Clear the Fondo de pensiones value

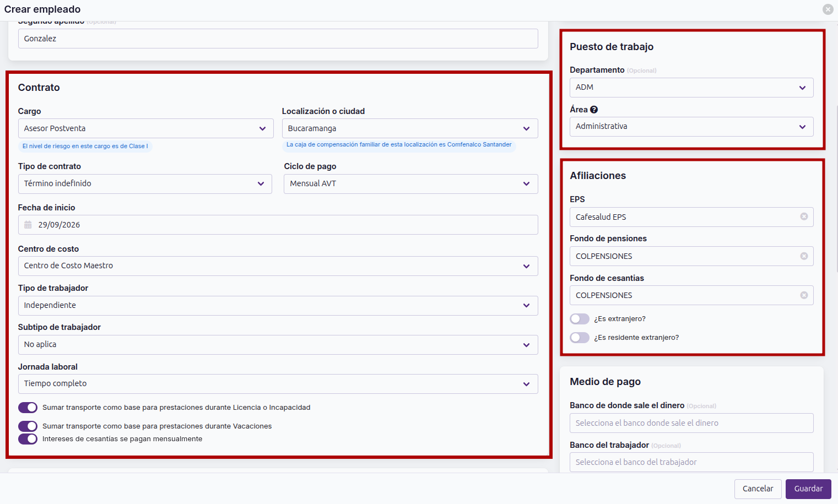[804, 256]
